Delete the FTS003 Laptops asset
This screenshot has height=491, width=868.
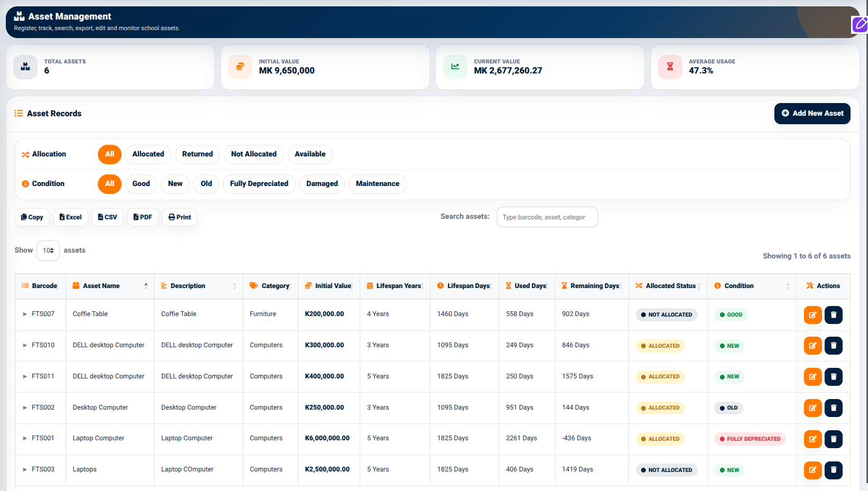834,470
